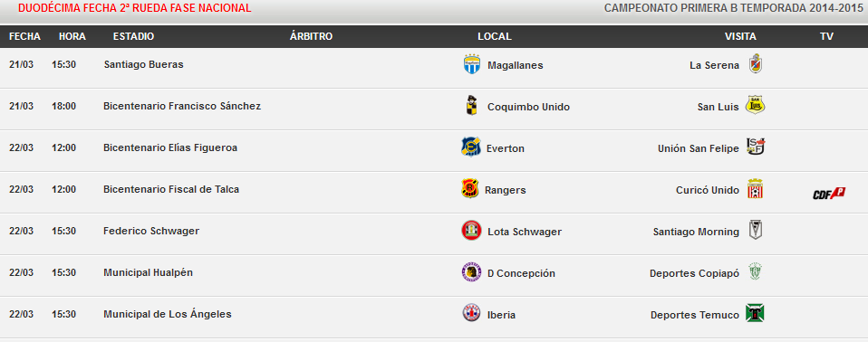Select the ESTADIO column header
Viewport: 868px width, 342px height.
133,36
